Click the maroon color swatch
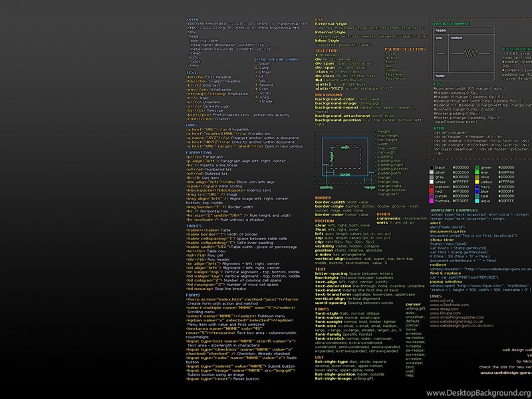This screenshot has width=532, height=399. [x=432, y=187]
